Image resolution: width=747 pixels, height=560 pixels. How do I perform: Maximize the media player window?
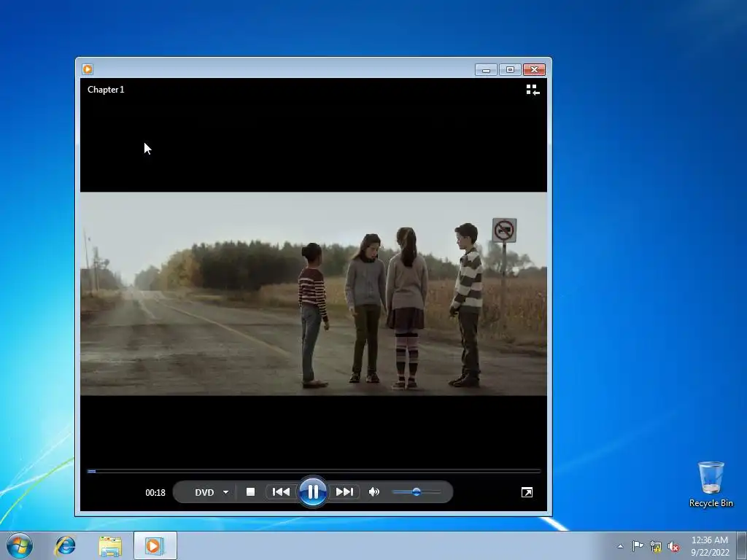click(x=510, y=70)
